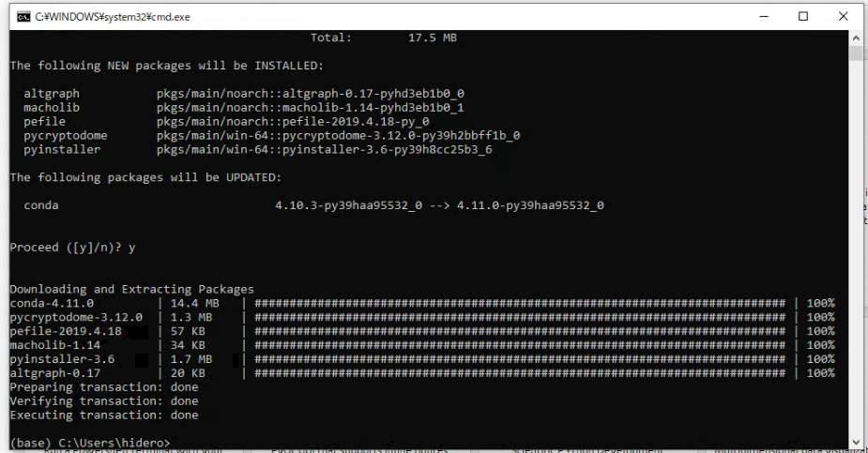
Task: Click the window title text C:\WINDOWS\system32\cmd.exe
Action: click(x=113, y=17)
